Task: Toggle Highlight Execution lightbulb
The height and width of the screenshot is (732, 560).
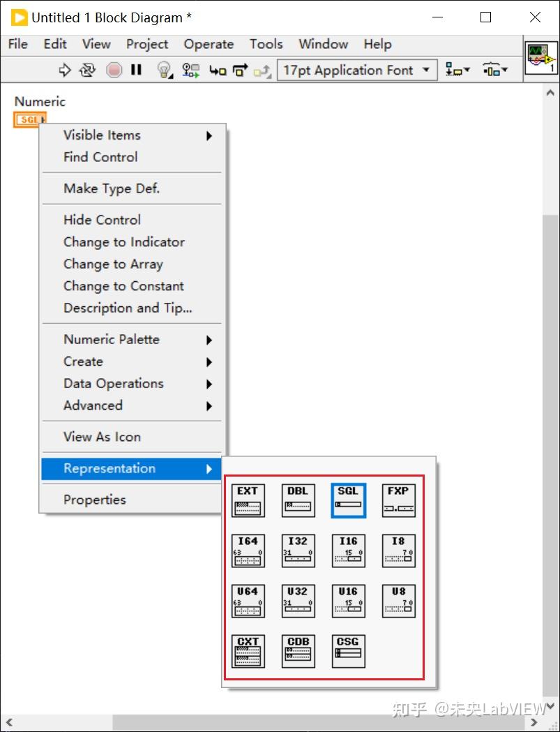Action: pos(165,70)
